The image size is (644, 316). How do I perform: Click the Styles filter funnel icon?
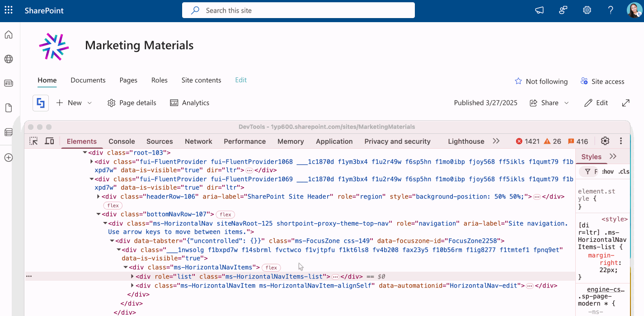click(588, 172)
